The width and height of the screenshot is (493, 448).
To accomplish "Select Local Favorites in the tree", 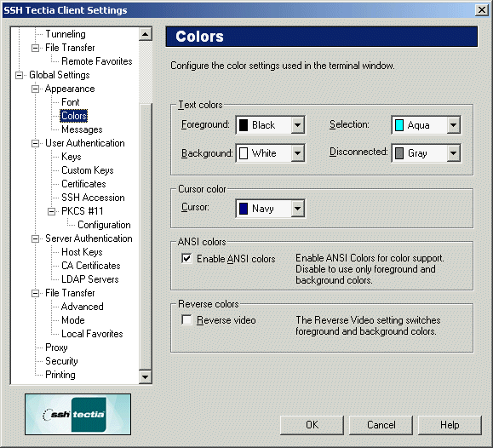I will point(92,334).
